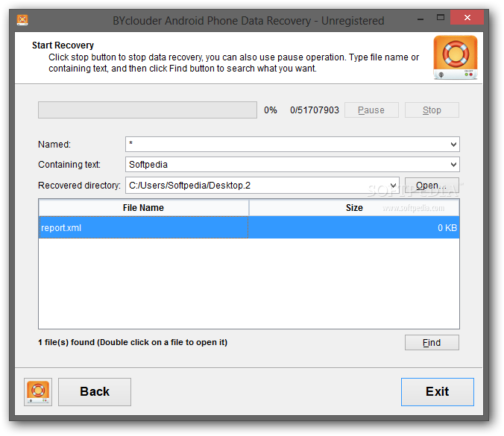Go Back to the previous step
The height and width of the screenshot is (436, 504).
click(x=95, y=392)
